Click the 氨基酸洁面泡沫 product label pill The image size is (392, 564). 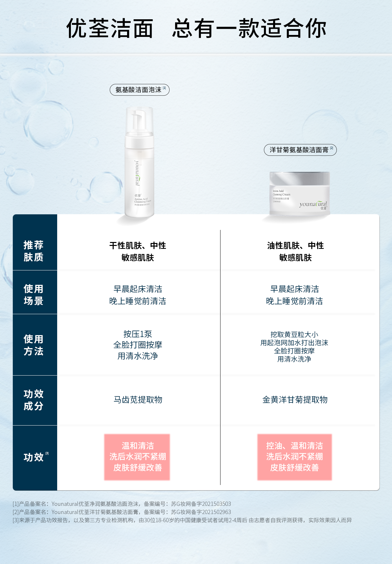pos(139,90)
